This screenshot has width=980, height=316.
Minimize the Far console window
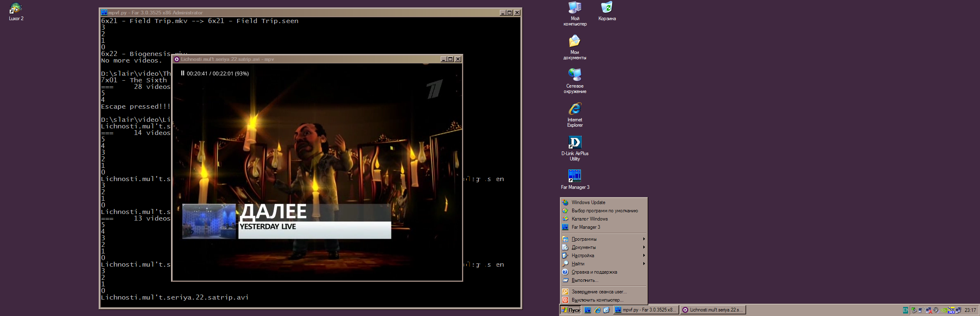(x=503, y=13)
